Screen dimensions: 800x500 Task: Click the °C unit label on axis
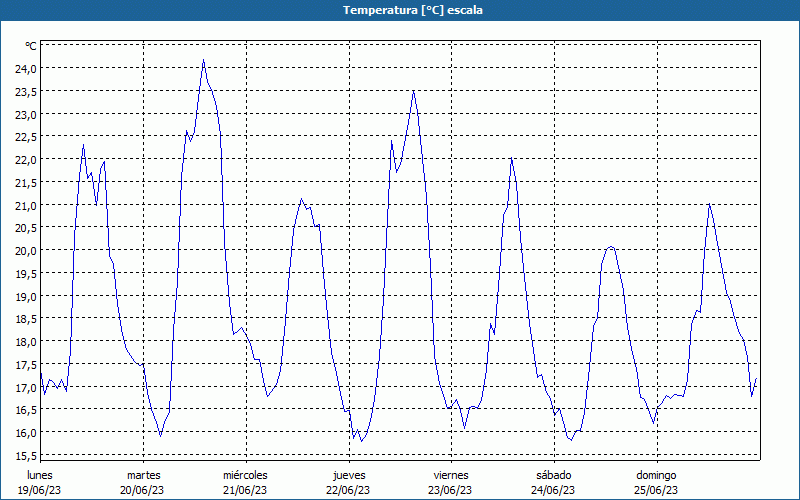(x=30, y=46)
